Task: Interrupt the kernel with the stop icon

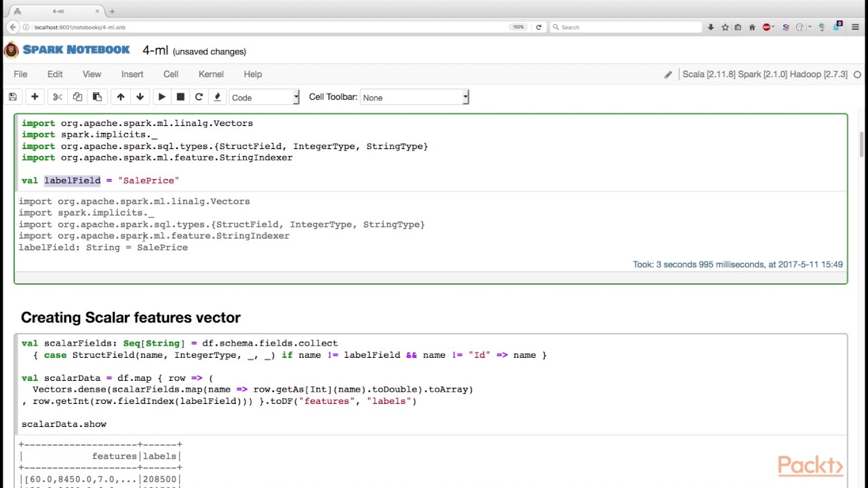Action: click(x=180, y=97)
